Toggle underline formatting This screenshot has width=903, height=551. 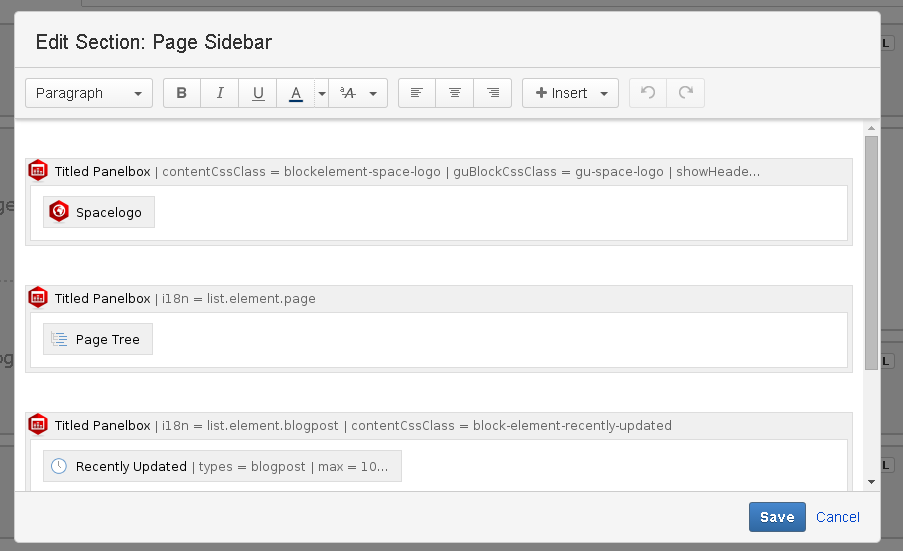(258, 93)
